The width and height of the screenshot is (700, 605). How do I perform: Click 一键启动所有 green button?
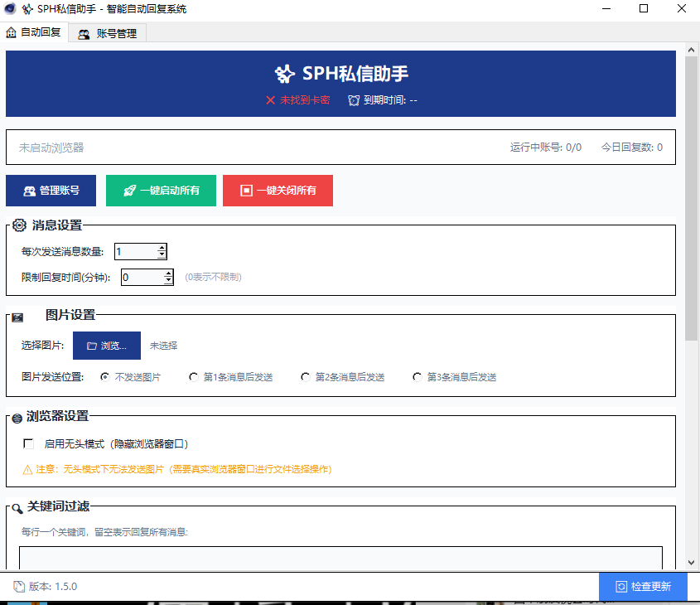162,191
